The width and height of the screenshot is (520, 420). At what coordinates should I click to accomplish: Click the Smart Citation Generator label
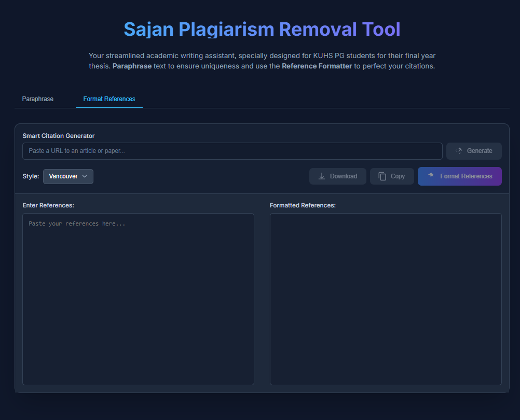click(x=59, y=136)
